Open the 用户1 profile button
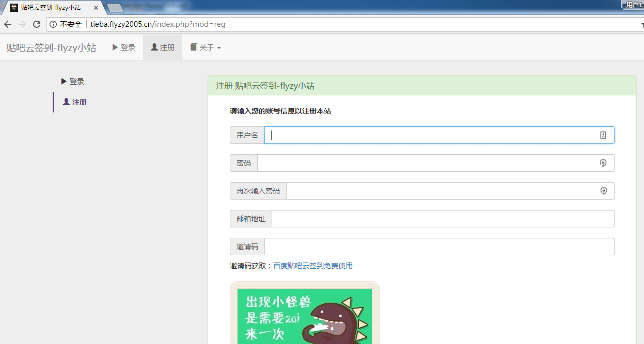 632,5
